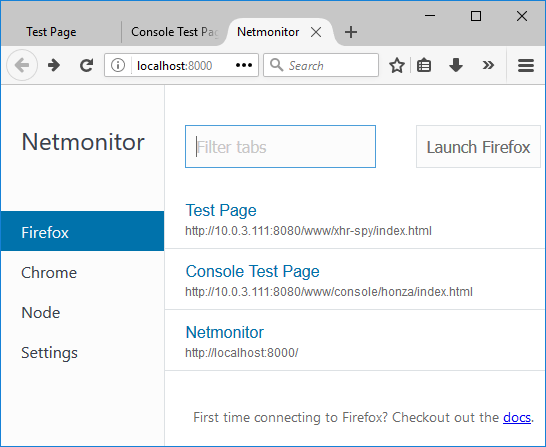Open the site information icon in address bar
The image size is (546, 447).
[x=118, y=65]
